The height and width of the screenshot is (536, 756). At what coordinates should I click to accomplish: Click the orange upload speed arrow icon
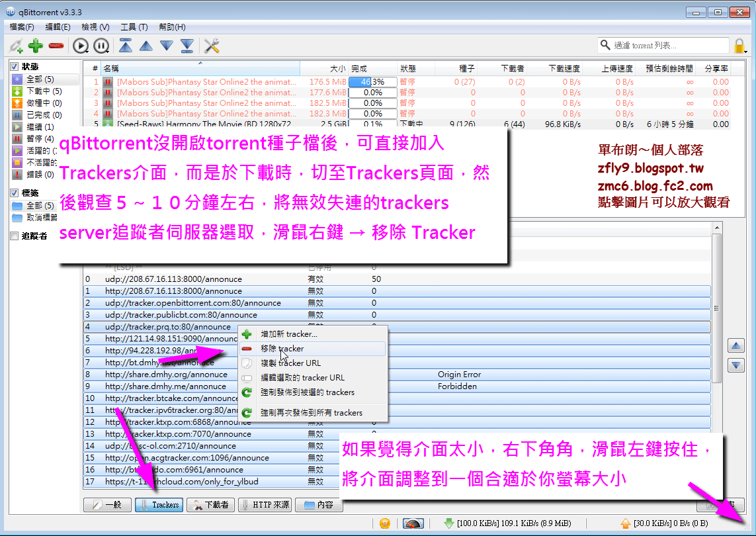[x=625, y=523]
